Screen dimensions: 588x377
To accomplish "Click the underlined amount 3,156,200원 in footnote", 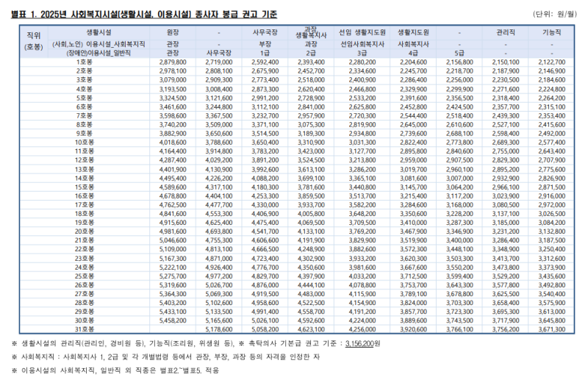I will [x=362, y=344].
